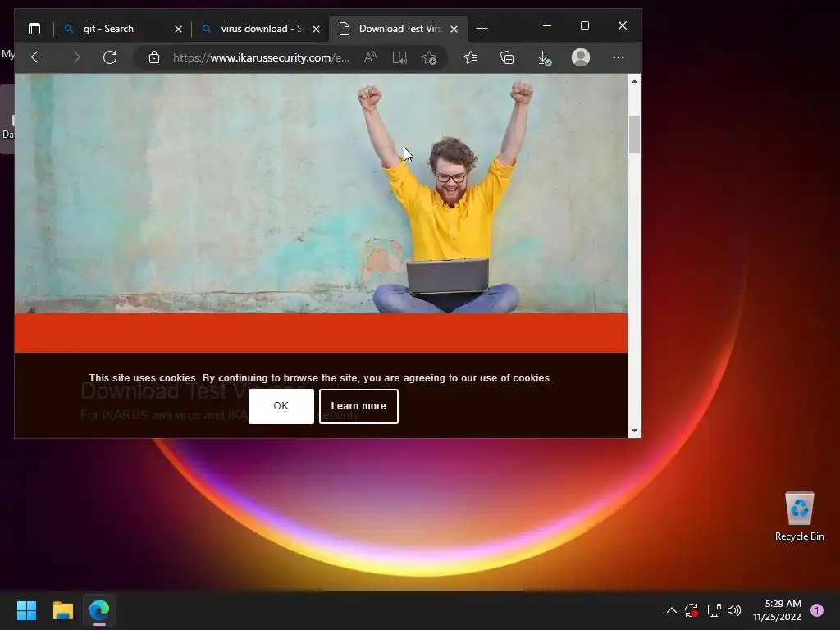
Task: Open the Collections panel
Action: 507,57
